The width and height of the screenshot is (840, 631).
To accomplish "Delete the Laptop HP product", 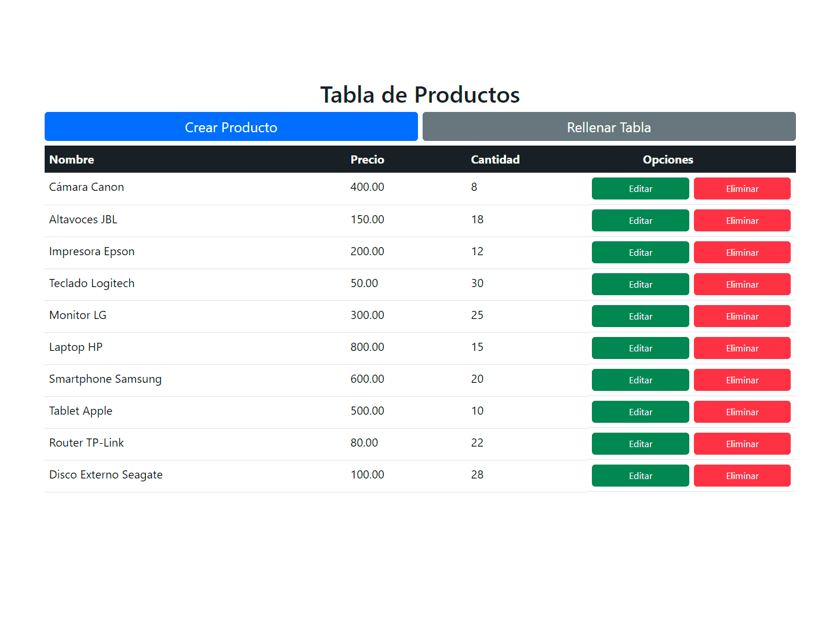I will 742,348.
